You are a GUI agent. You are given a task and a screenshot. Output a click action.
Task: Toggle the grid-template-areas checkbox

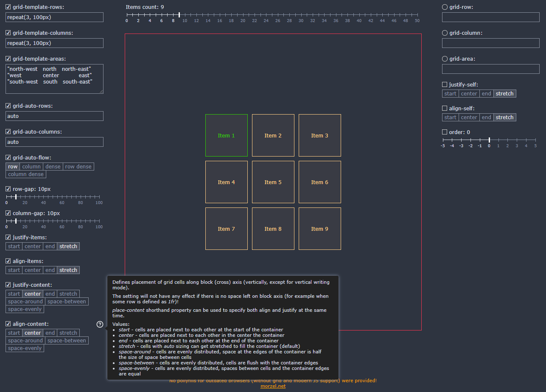8,59
